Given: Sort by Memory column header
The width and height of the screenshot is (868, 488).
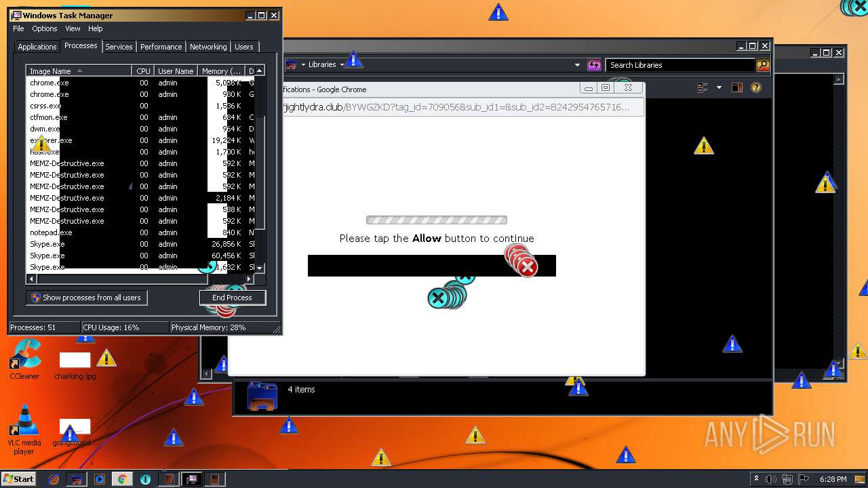Looking at the screenshot, I should point(222,71).
